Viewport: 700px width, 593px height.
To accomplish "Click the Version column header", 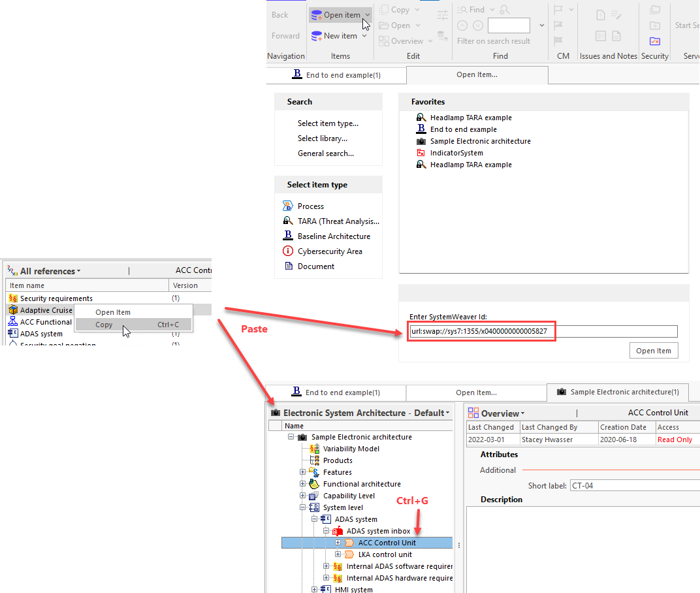I will coord(190,285).
